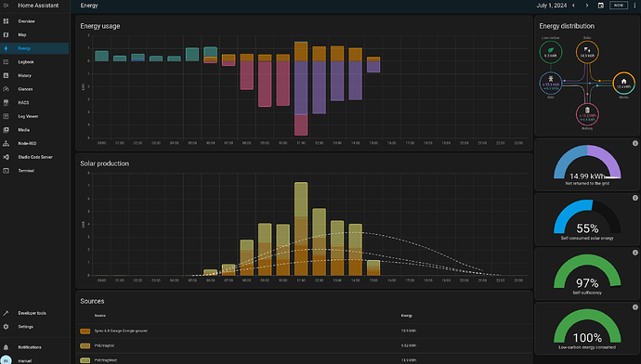Show info for self-sufficiency gauge
Image resolution: width=641 pixels, height=364 pixels.
pos(634,253)
